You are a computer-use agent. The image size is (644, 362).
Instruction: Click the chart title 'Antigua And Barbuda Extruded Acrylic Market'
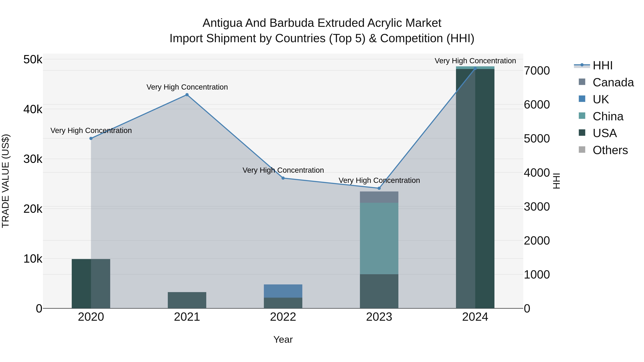[322, 23]
